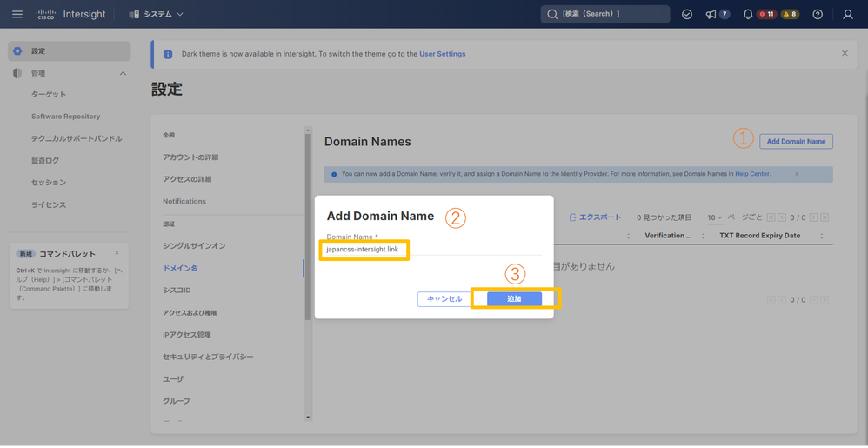Screen dimensions: 868x448
Task: Focus the top Search box
Action: pos(605,15)
